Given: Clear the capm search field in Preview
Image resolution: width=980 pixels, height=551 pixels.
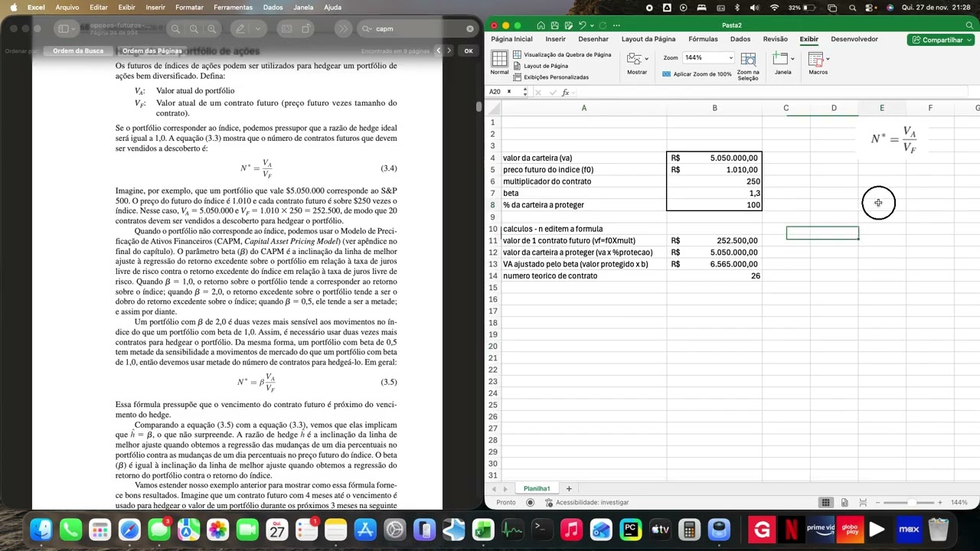Looking at the screenshot, I should [x=470, y=29].
